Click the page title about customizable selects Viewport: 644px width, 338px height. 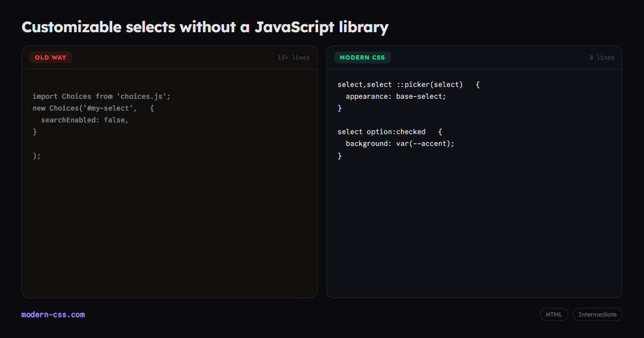coord(205,27)
